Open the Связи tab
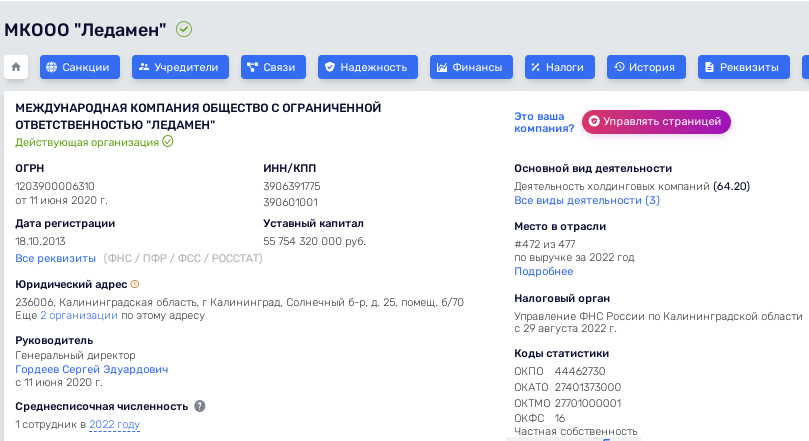The height and width of the screenshot is (441, 809). click(270, 67)
